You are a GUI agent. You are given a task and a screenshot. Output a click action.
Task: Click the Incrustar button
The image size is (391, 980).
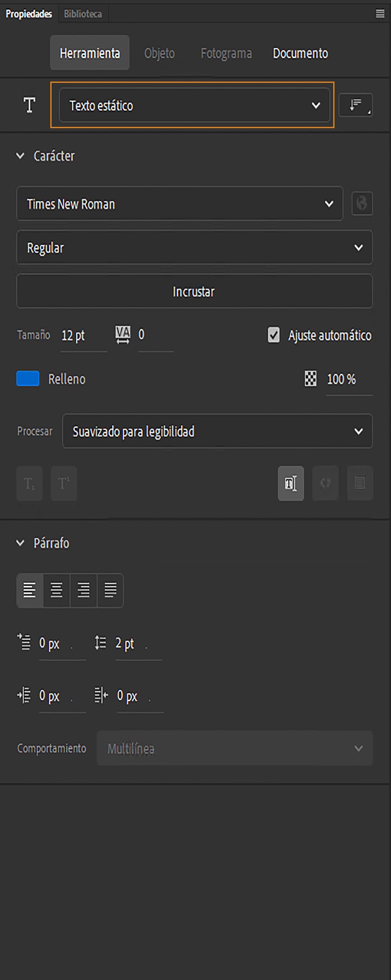[x=194, y=291]
